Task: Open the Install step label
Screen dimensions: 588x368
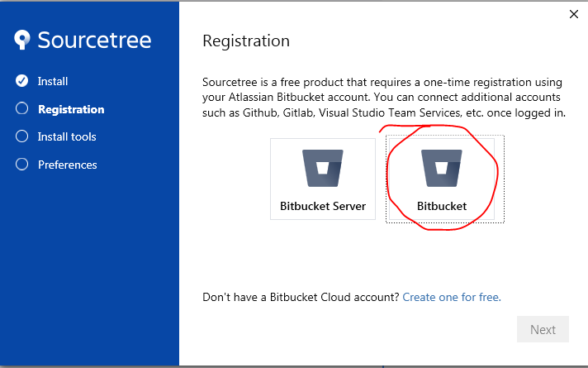Action: 53,81
